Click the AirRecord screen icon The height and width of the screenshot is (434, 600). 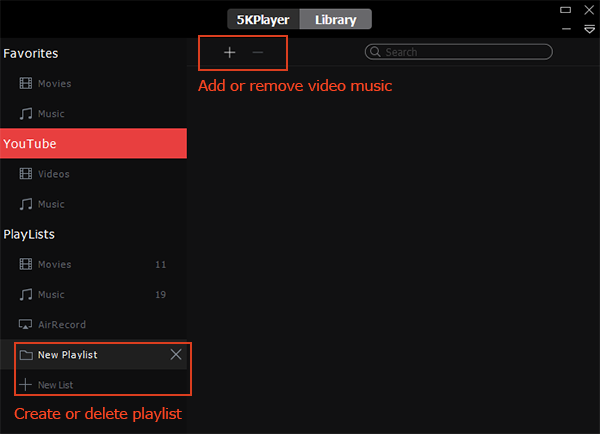tap(26, 325)
